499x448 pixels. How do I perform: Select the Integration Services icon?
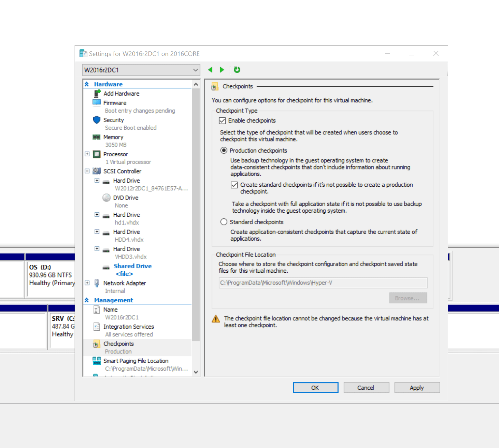coord(97,326)
